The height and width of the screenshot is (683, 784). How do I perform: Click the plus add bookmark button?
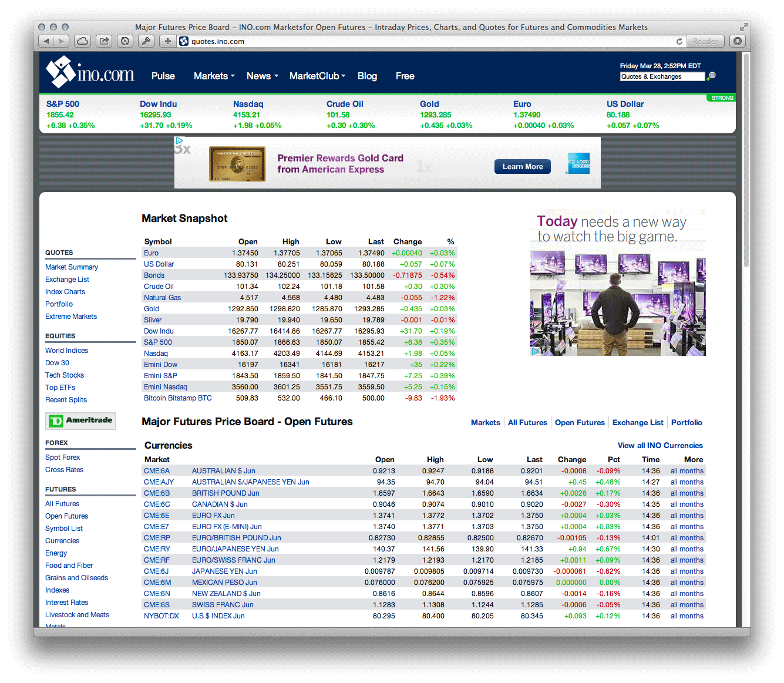click(x=168, y=41)
